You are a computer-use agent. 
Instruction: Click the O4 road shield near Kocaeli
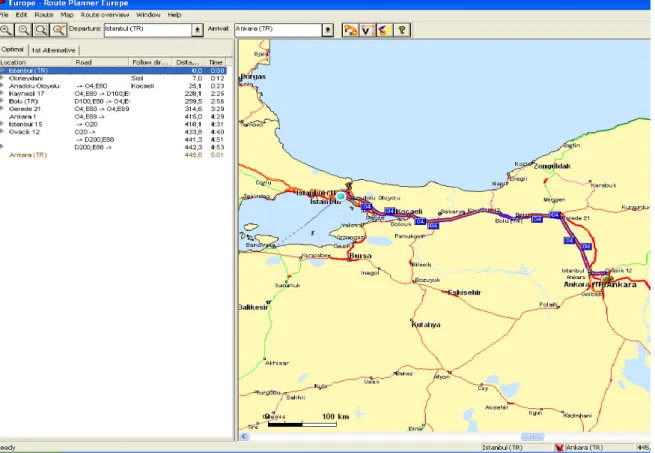pos(389,211)
